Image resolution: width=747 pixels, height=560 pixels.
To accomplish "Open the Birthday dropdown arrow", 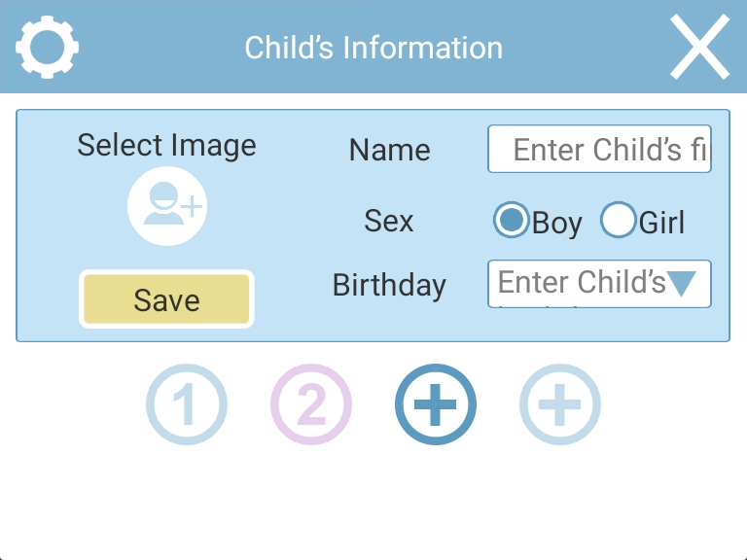I will pos(682,283).
